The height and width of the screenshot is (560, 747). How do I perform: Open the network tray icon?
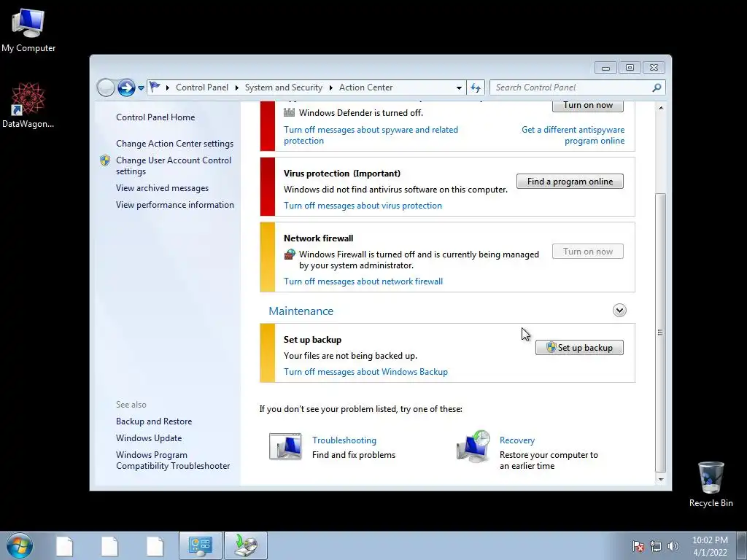[x=656, y=546]
